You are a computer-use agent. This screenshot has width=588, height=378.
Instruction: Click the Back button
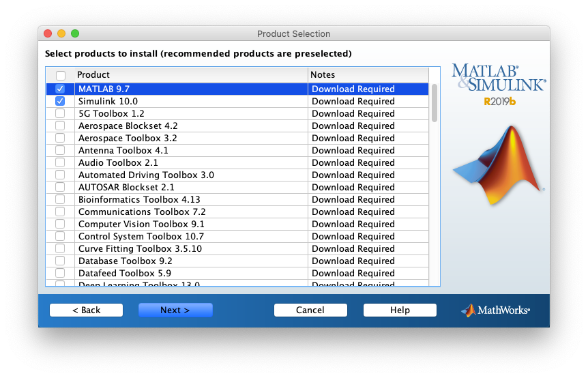coord(86,310)
